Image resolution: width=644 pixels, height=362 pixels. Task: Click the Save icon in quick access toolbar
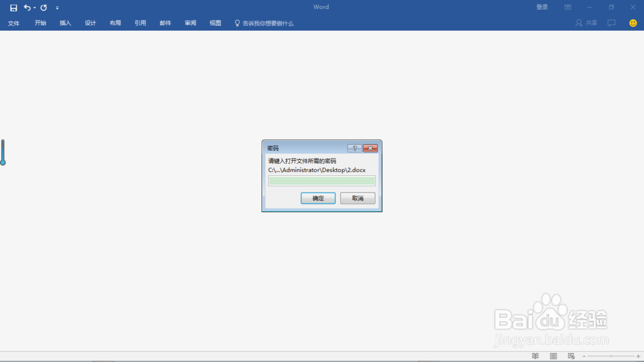[14, 7]
